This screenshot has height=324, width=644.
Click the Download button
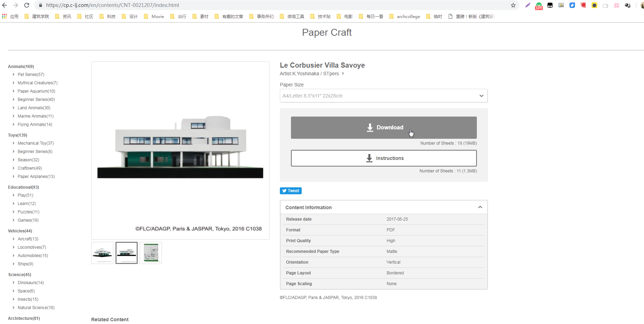(x=384, y=128)
